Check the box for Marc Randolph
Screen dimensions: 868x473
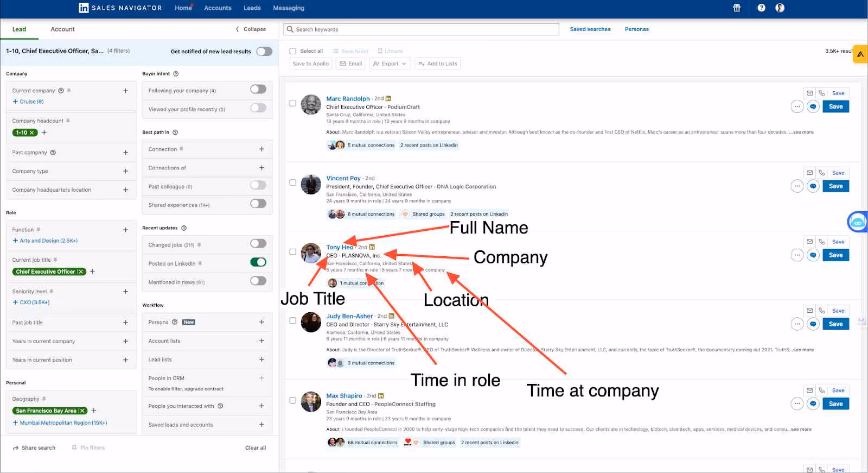point(292,103)
